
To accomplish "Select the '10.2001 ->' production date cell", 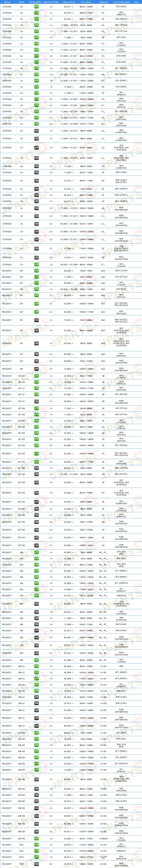I will coord(68,320).
